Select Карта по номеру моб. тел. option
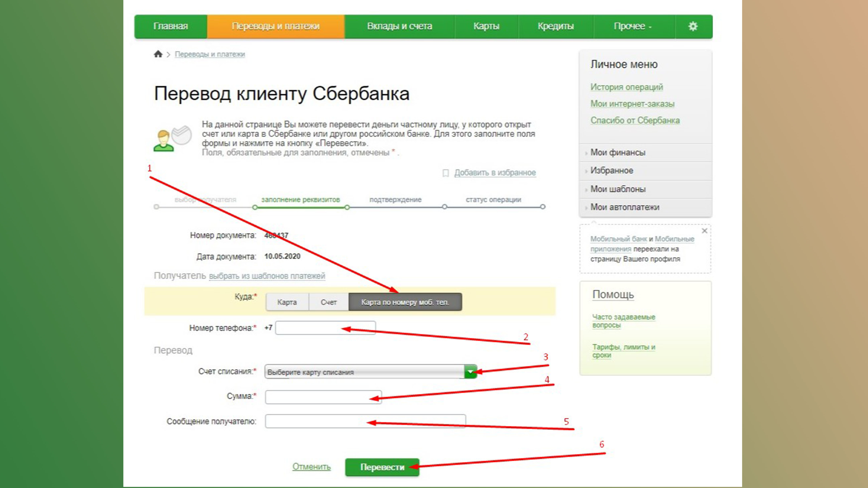This screenshot has height=488, width=868. click(x=405, y=302)
